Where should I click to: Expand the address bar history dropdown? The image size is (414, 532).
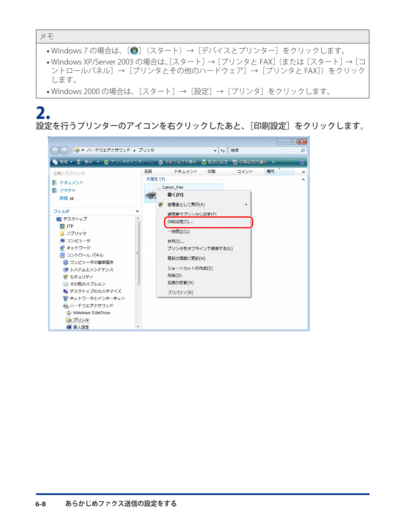(215, 151)
